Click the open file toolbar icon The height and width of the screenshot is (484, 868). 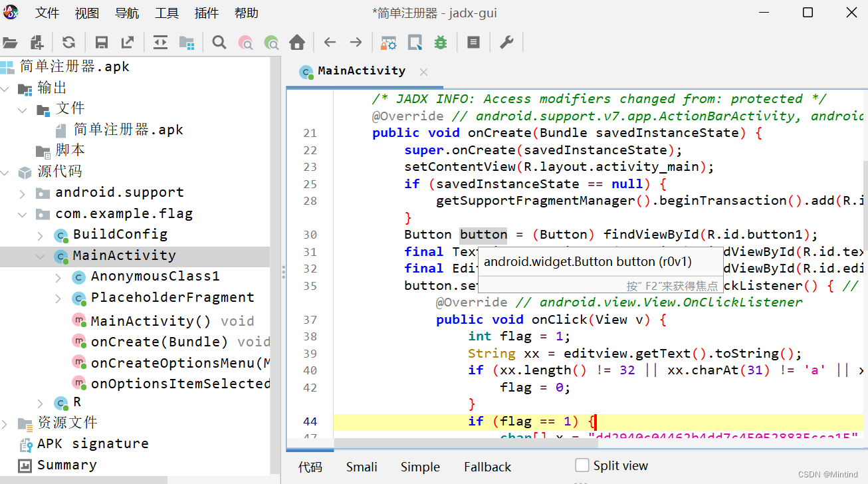[9, 43]
